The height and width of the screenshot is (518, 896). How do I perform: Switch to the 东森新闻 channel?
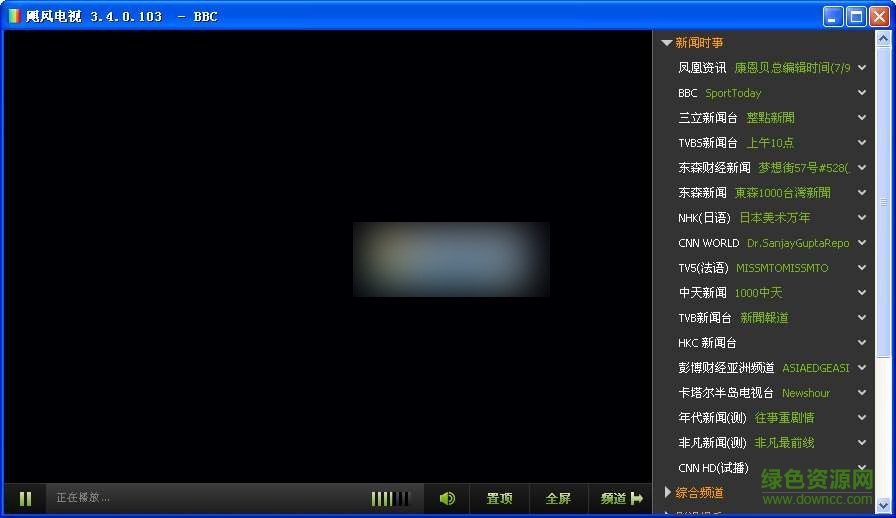[x=702, y=193]
